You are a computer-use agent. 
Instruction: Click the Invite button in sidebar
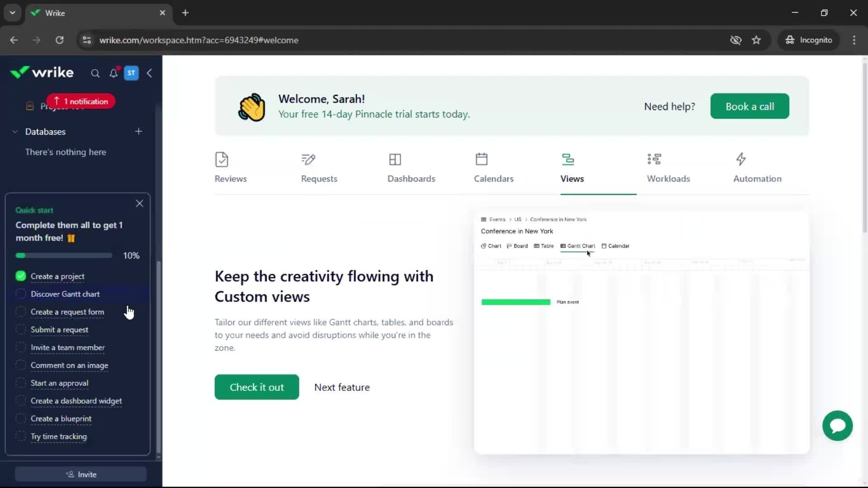click(x=81, y=474)
